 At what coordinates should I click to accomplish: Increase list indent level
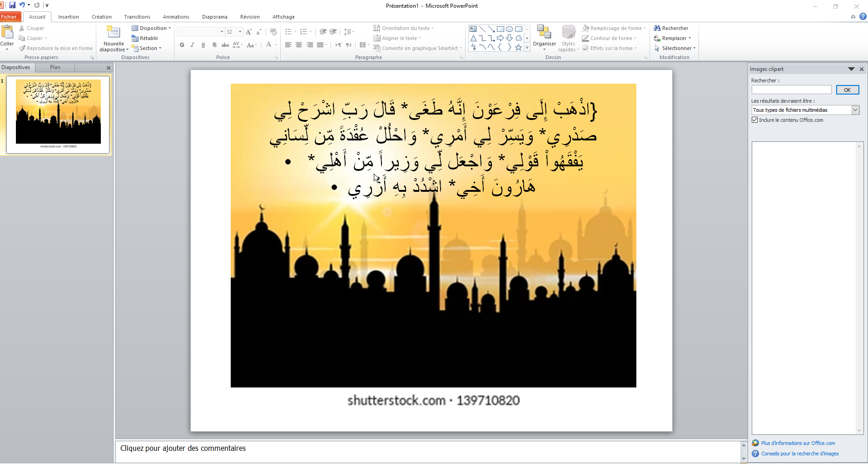point(333,32)
